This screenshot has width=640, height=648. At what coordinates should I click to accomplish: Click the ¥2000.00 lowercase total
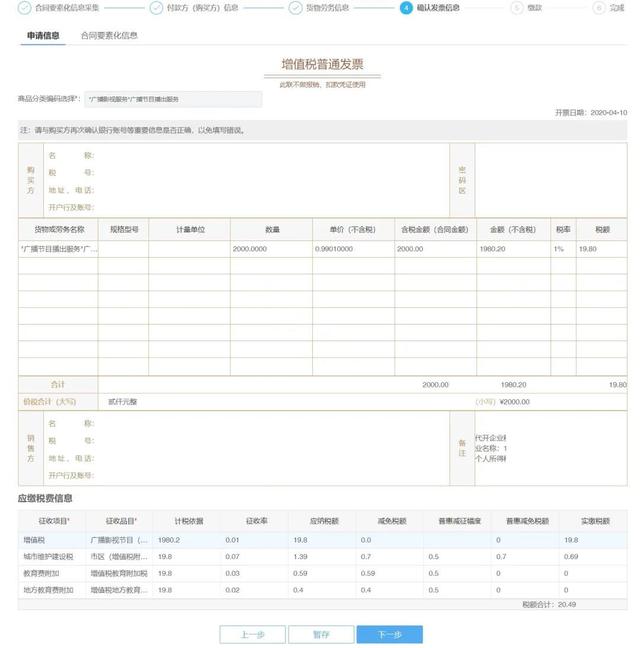click(x=514, y=402)
